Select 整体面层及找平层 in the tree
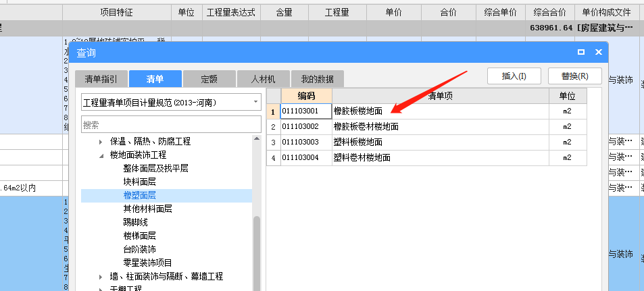The image size is (644, 291). pyautogui.click(x=155, y=168)
